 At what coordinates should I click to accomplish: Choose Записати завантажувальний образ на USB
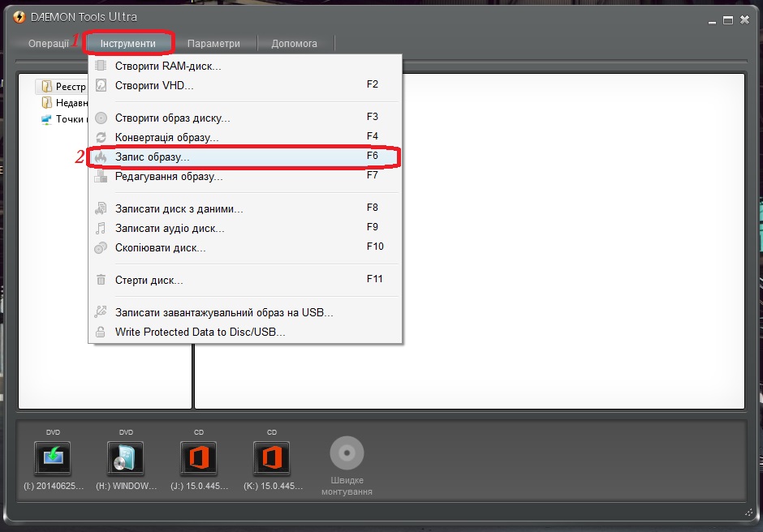(224, 312)
